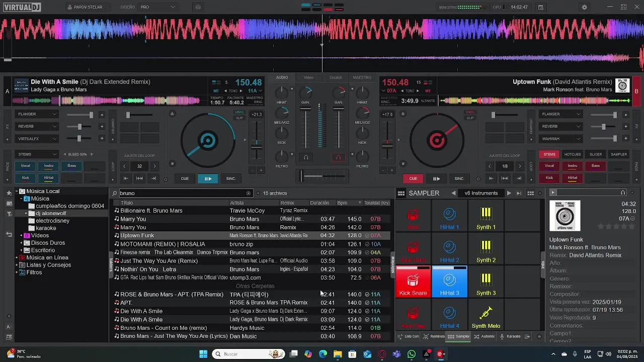Eject track from deck A
The image size is (644, 362).
point(172,113)
